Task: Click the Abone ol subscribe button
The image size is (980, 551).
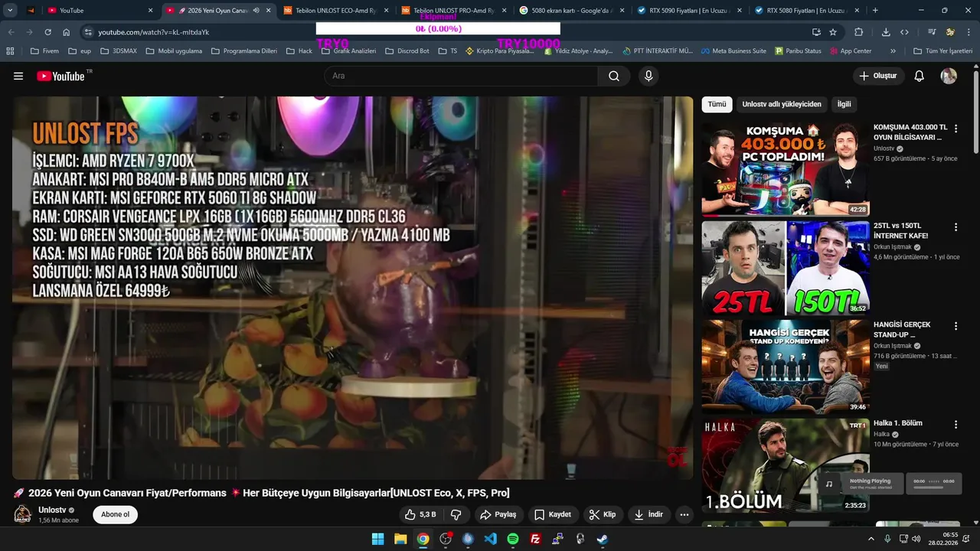Action: (x=116, y=514)
